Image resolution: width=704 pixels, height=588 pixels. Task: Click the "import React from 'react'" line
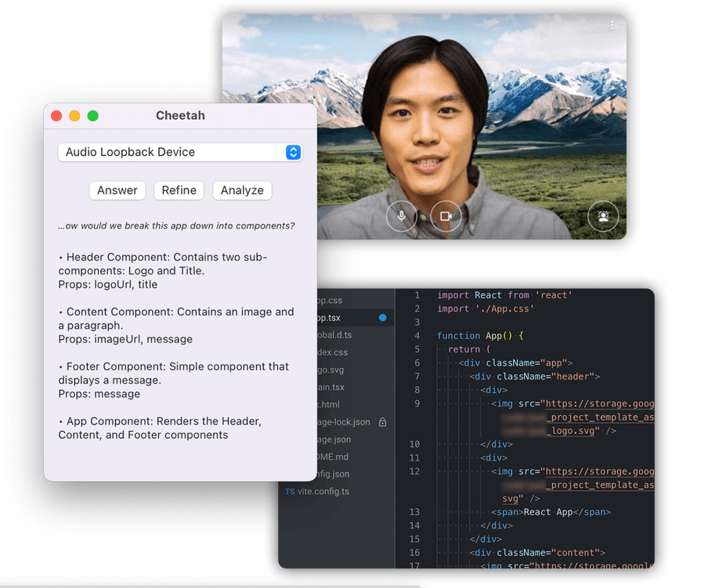pos(504,295)
